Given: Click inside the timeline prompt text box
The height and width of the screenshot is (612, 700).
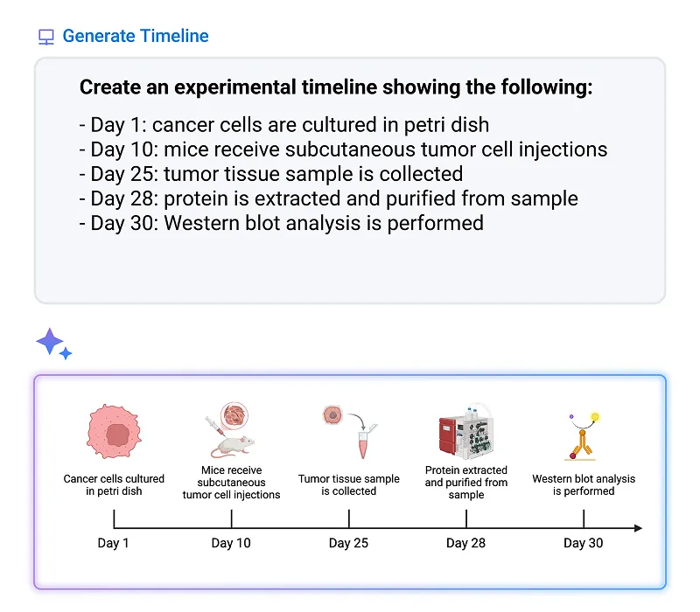Looking at the screenshot, I should tap(350, 262).
